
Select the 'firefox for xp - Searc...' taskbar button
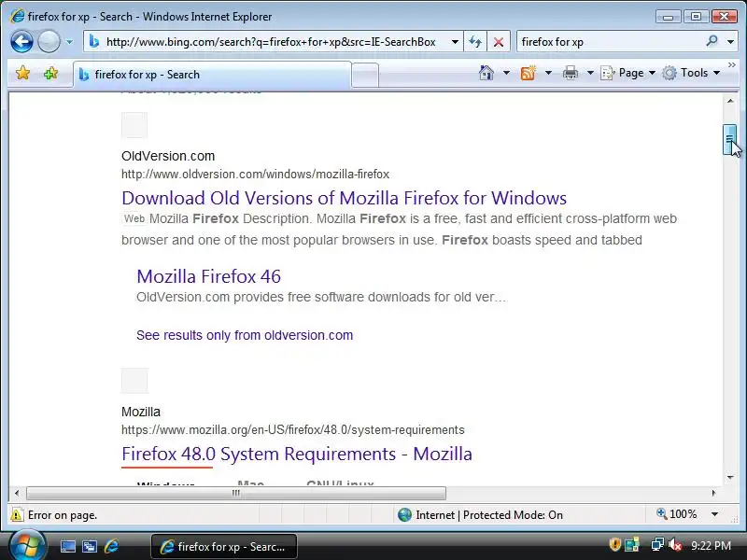tap(224, 547)
